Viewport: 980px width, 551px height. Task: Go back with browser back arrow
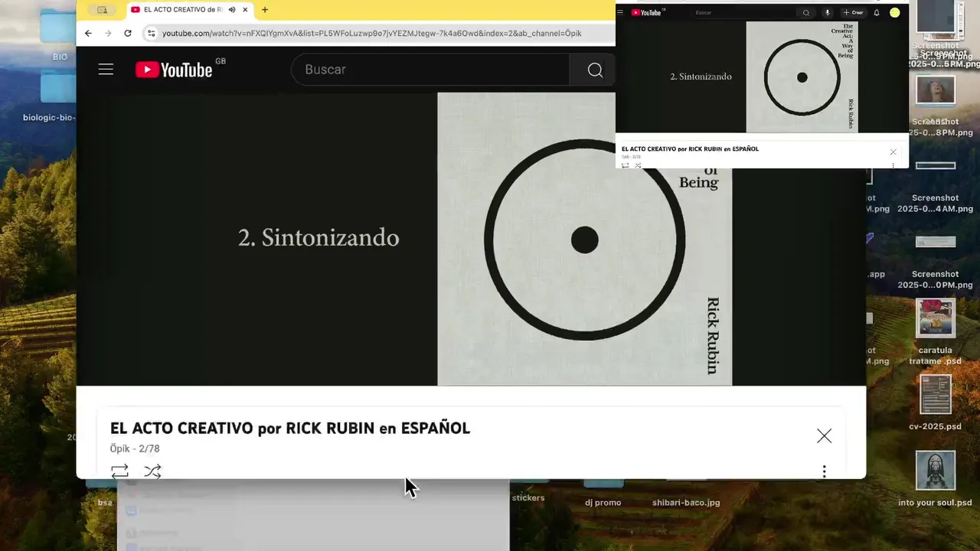click(x=88, y=33)
